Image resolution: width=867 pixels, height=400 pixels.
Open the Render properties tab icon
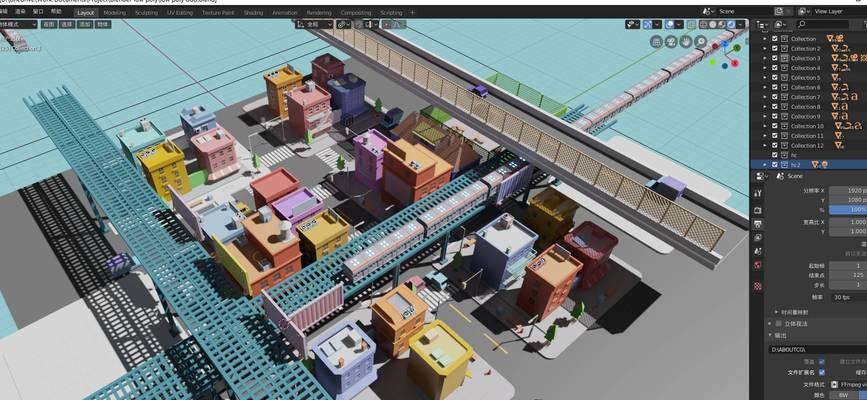pos(758,210)
